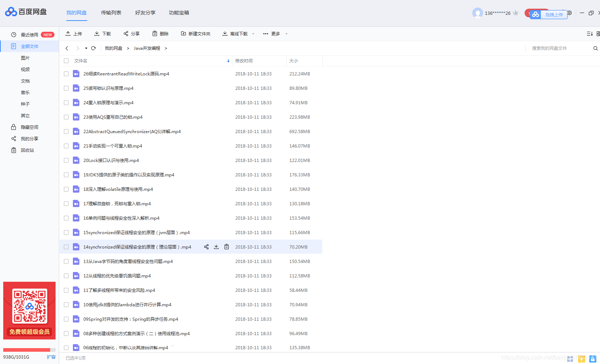Click the 拖拽上传 floating upload widget
600x364 pixels.
(548, 14)
